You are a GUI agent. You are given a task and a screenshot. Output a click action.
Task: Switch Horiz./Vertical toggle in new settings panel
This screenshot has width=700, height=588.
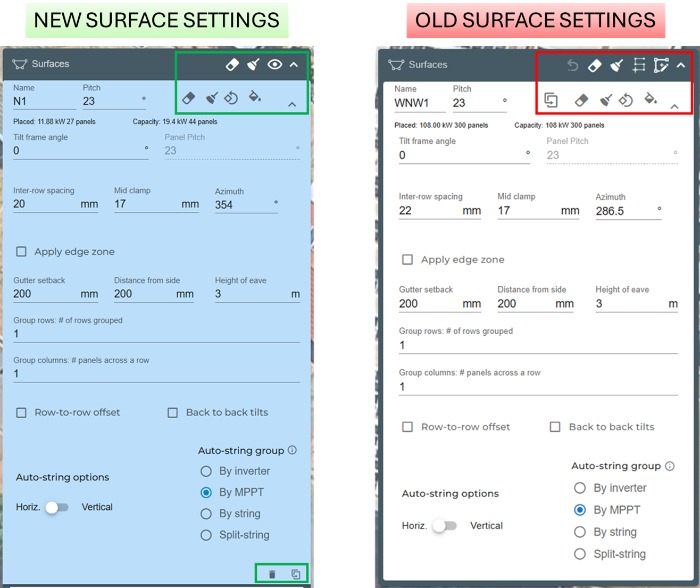(57, 507)
